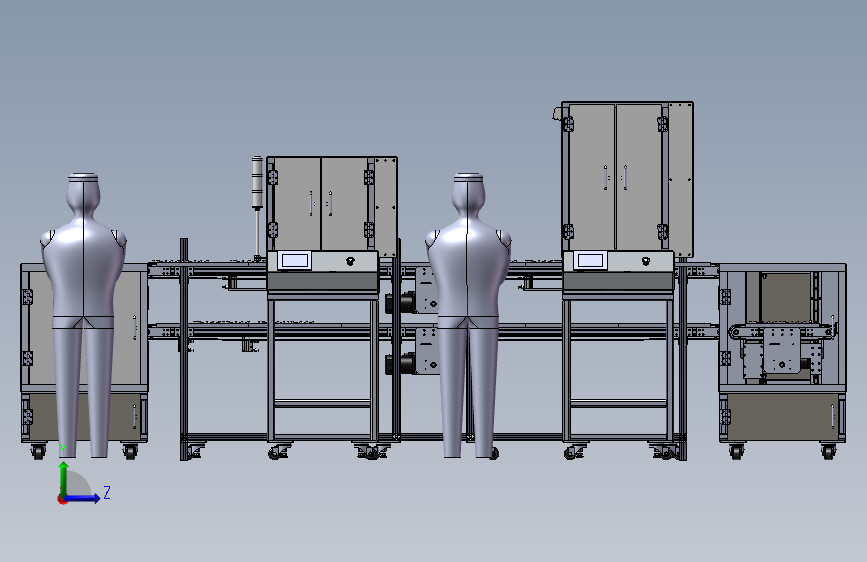Pick the left door of the shorter middle enclosure
Viewport: 867px width, 562px height.
[297, 204]
